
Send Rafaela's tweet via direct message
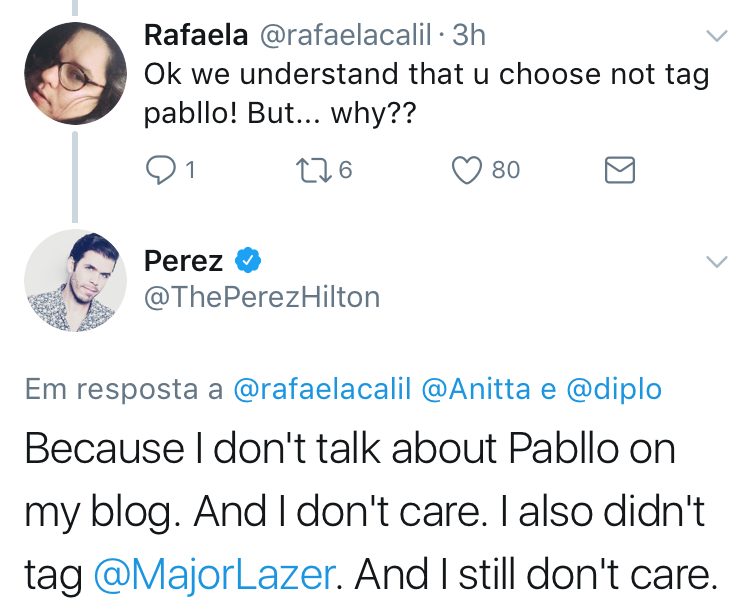pos(620,171)
